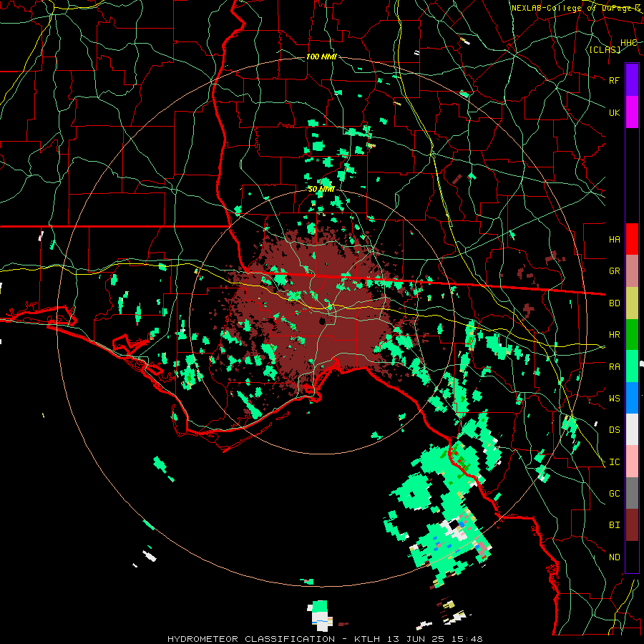Click the [CLAS] unit label

pos(605,50)
